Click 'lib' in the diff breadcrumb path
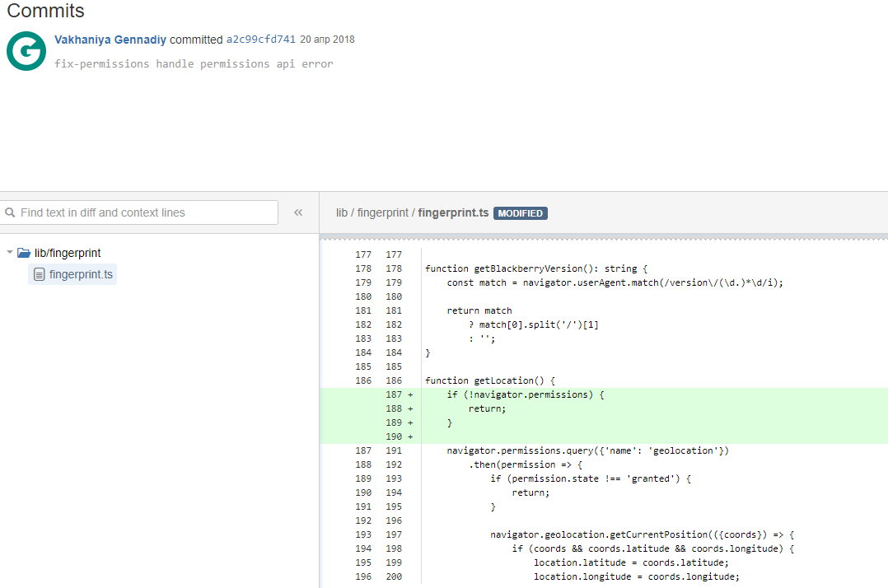This screenshot has width=888, height=588. (342, 212)
